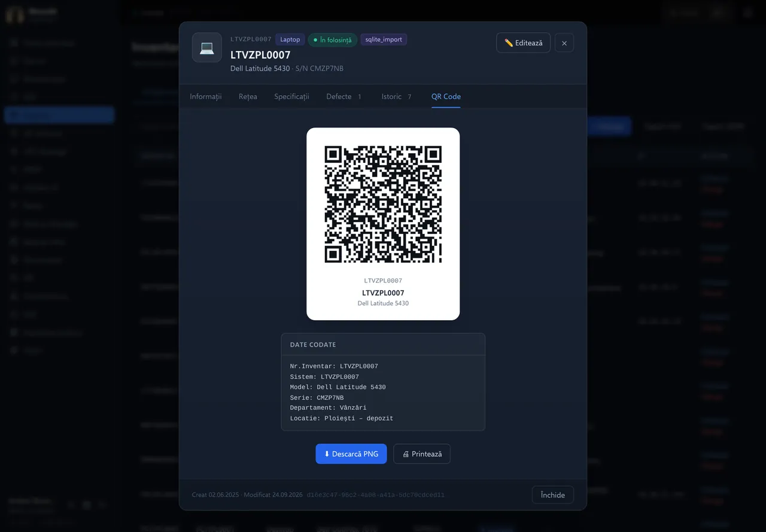Viewport: 766px width, 532px height.
Task: Click the DATE CODATE panel header
Action: [x=383, y=345]
